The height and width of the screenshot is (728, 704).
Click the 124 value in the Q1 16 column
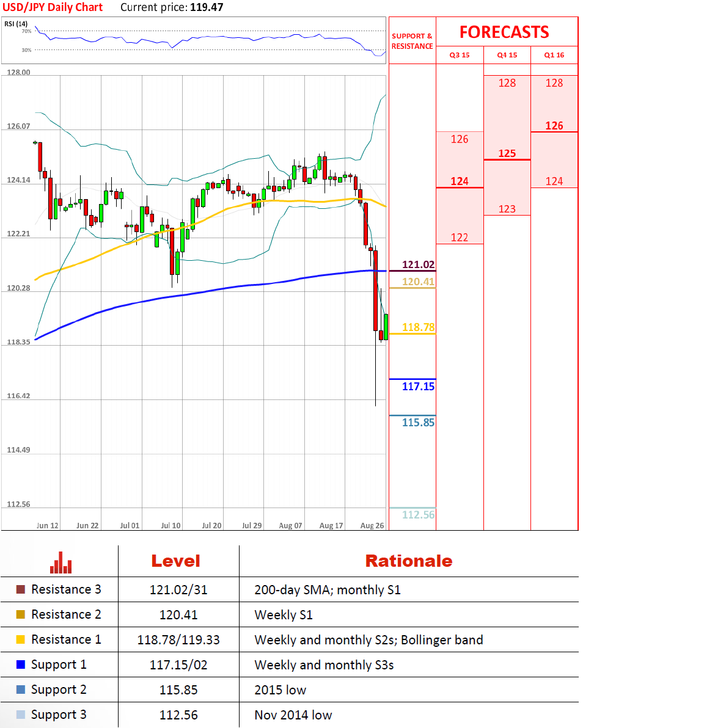[x=554, y=181]
